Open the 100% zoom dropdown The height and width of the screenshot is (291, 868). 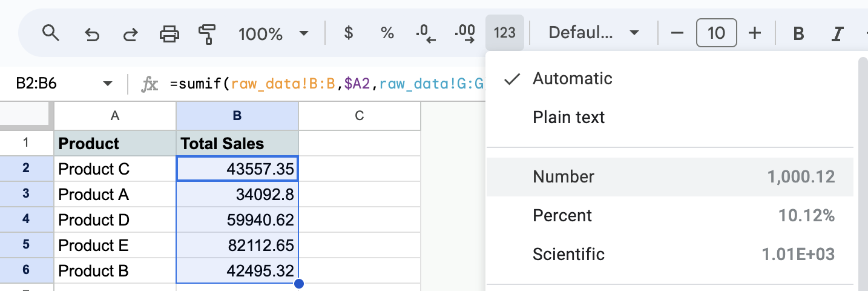(274, 33)
